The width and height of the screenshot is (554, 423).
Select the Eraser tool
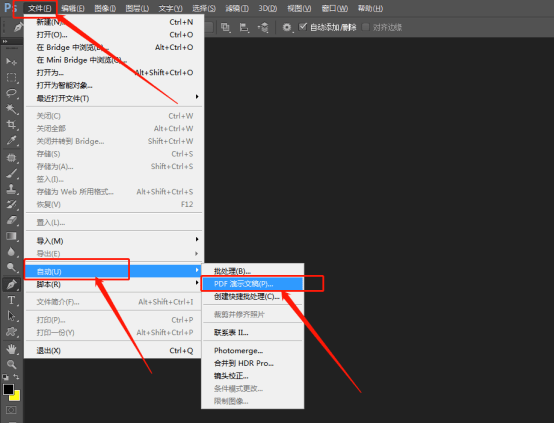pyautogui.click(x=12, y=220)
